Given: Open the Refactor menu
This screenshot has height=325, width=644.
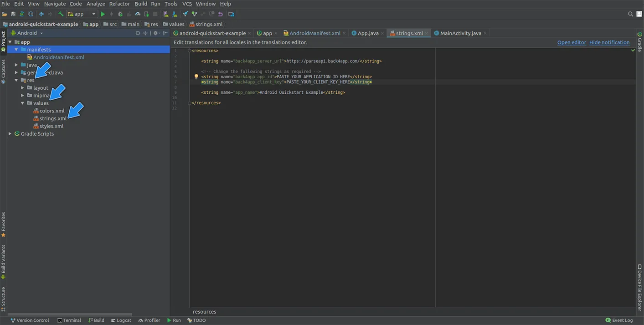Looking at the screenshot, I should [x=119, y=4].
